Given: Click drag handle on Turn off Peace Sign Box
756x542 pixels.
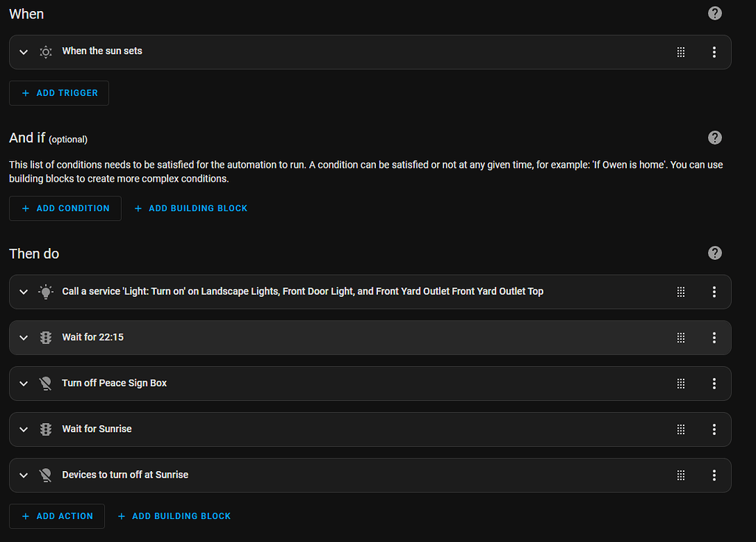Looking at the screenshot, I should click(x=681, y=383).
